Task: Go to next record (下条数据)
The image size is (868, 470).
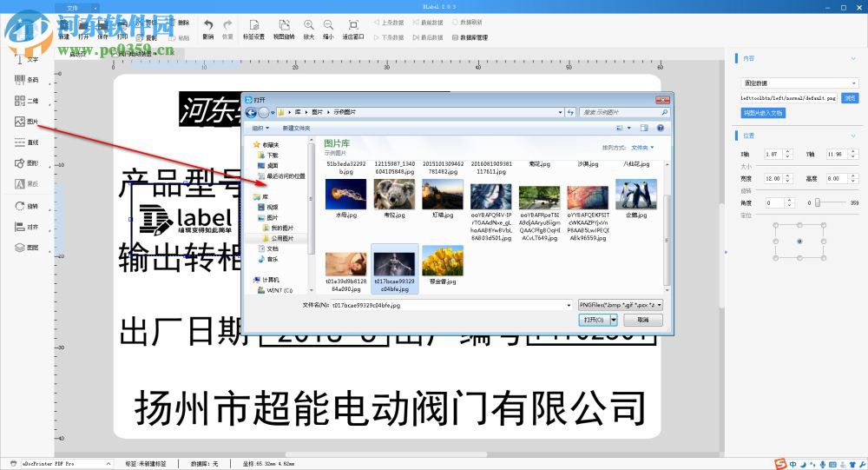Action: 389,37
